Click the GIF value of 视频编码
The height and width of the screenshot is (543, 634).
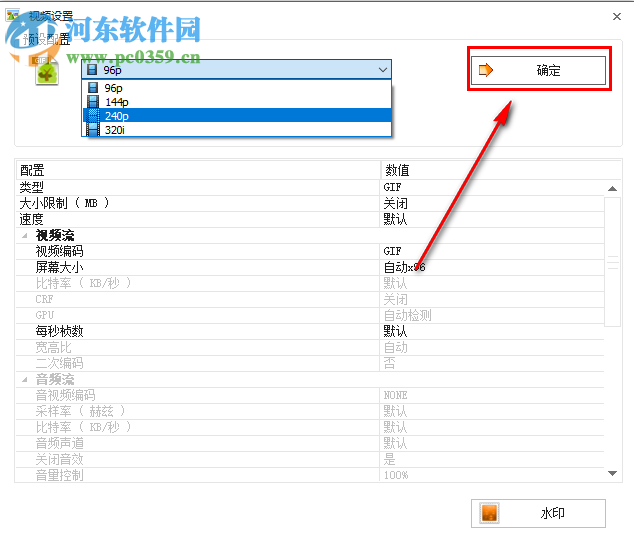tap(392, 251)
